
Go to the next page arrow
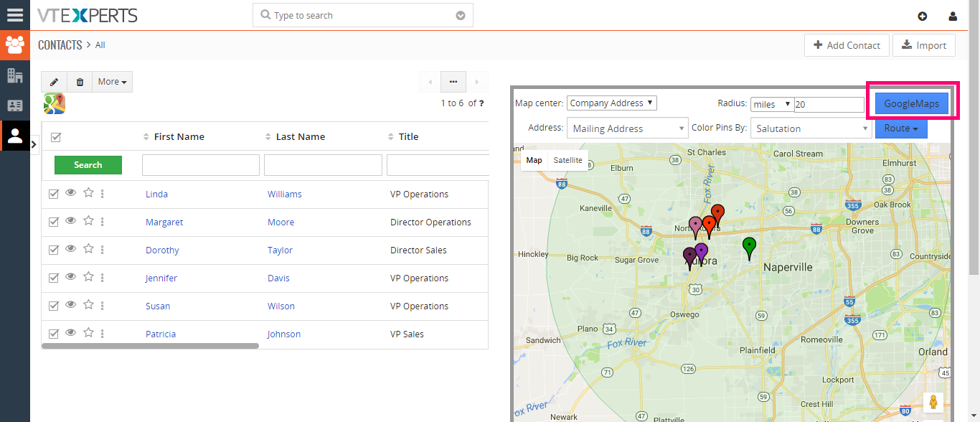477,82
